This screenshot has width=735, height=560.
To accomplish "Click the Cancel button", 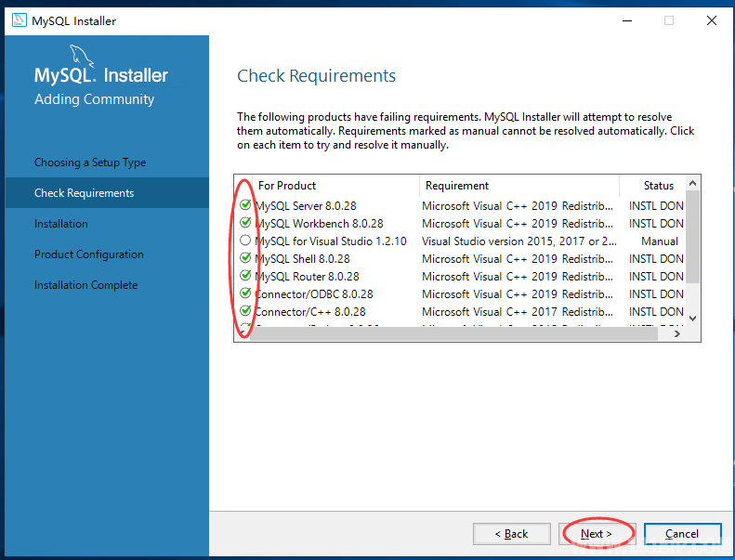I will [x=682, y=534].
